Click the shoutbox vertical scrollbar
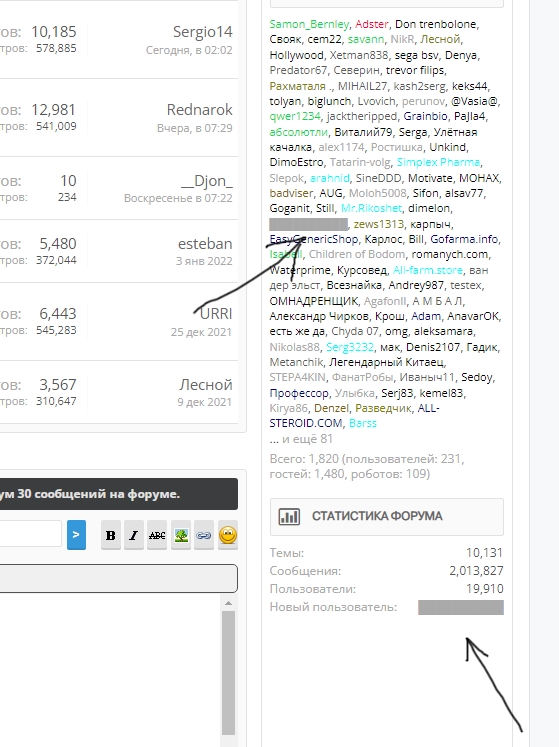The image size is (559, 747). click(x=228, y=672)
